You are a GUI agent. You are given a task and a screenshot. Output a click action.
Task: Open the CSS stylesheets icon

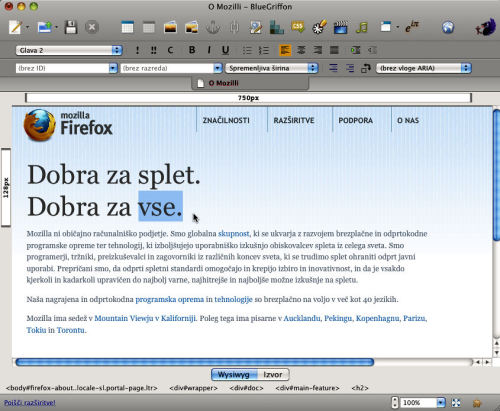pos(298,27)
